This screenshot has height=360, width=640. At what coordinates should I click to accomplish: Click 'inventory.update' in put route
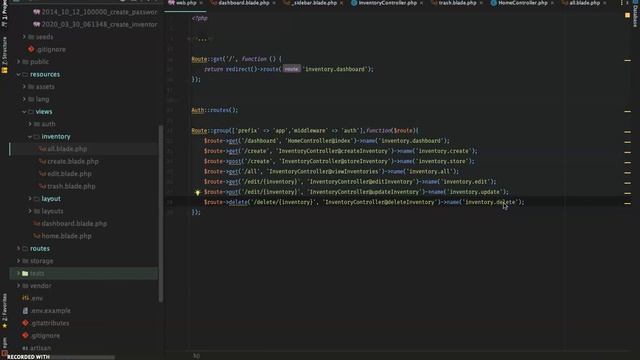pyautogui.click(x=474, y=192)
